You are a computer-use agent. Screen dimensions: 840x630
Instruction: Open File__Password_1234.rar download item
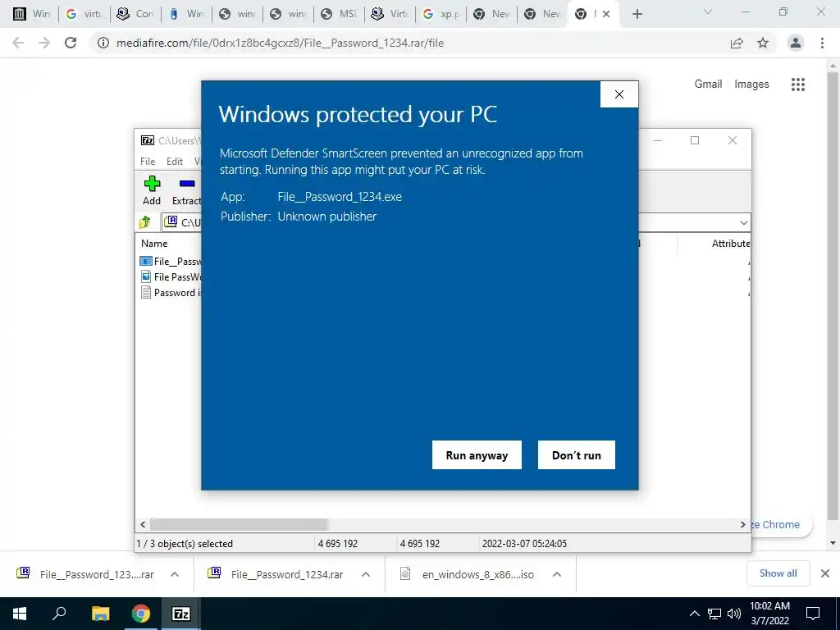[276, 574]
